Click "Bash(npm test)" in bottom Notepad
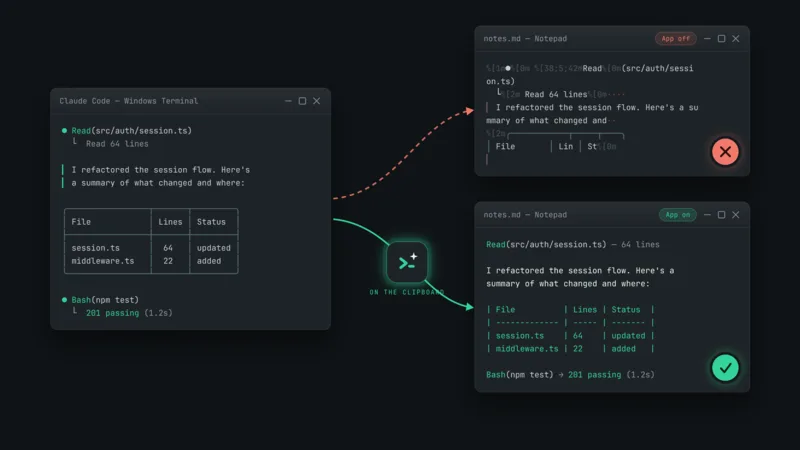800x450 pixels. point(519,374)
